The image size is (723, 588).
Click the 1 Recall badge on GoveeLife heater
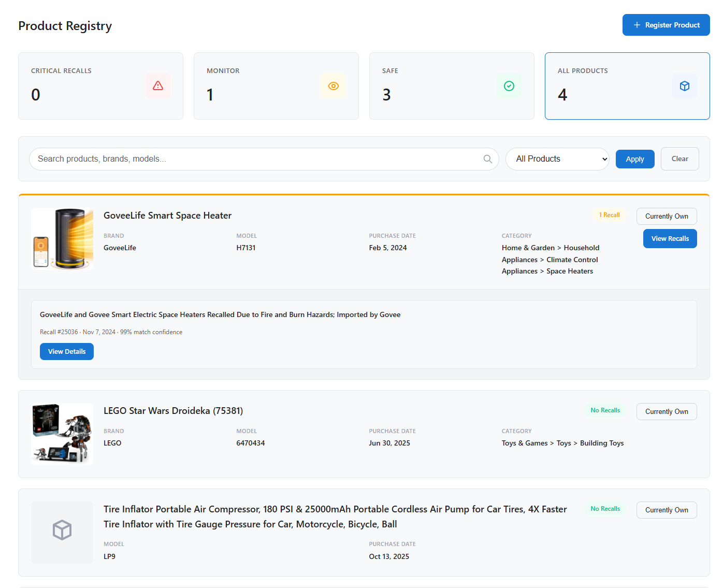point(610,215)
